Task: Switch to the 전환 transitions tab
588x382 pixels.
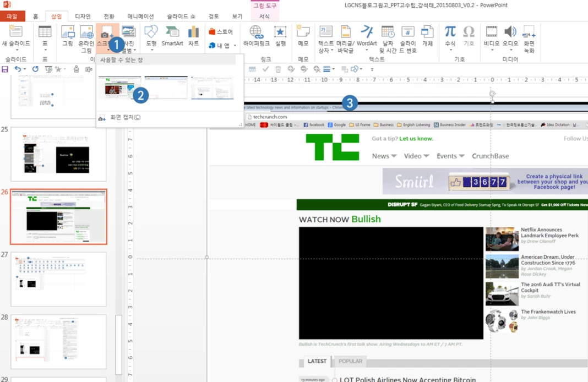Action: click(109, 16)
